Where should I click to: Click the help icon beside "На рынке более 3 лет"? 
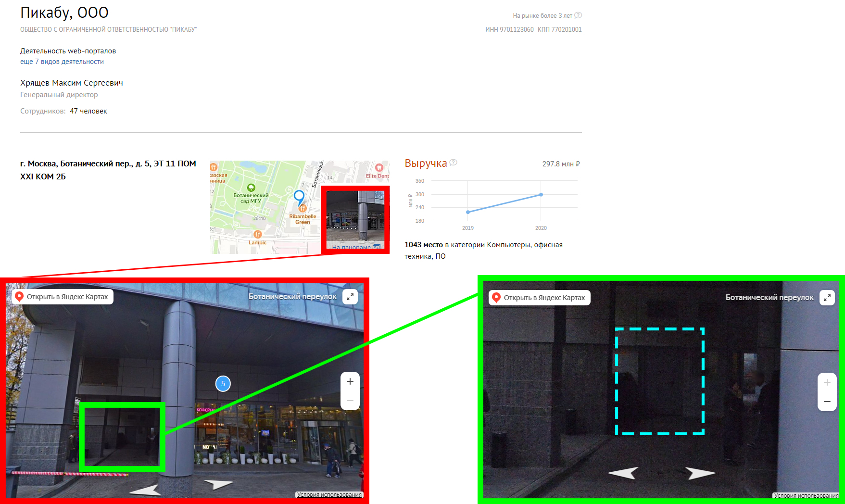pos(578,15)
